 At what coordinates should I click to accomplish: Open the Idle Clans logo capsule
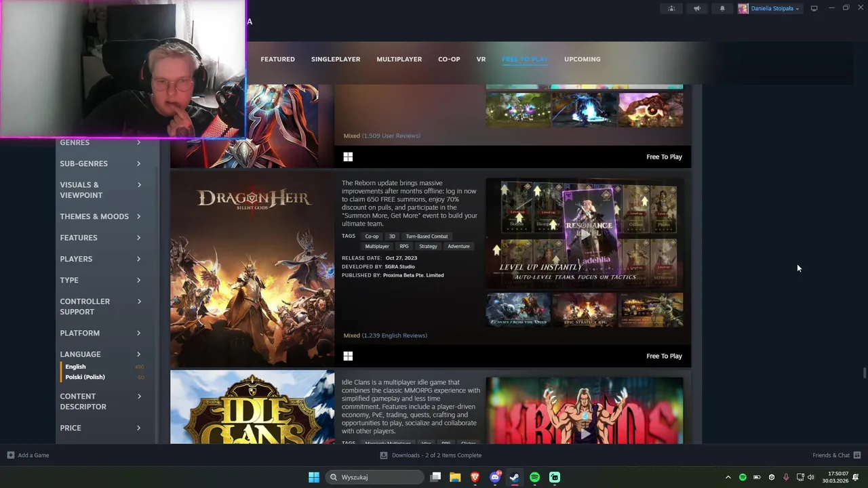pos(252,407)
